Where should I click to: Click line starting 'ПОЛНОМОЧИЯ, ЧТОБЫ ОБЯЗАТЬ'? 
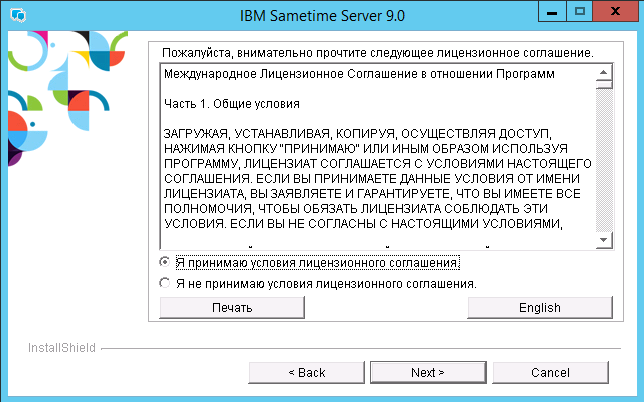[x=356, y=208]
